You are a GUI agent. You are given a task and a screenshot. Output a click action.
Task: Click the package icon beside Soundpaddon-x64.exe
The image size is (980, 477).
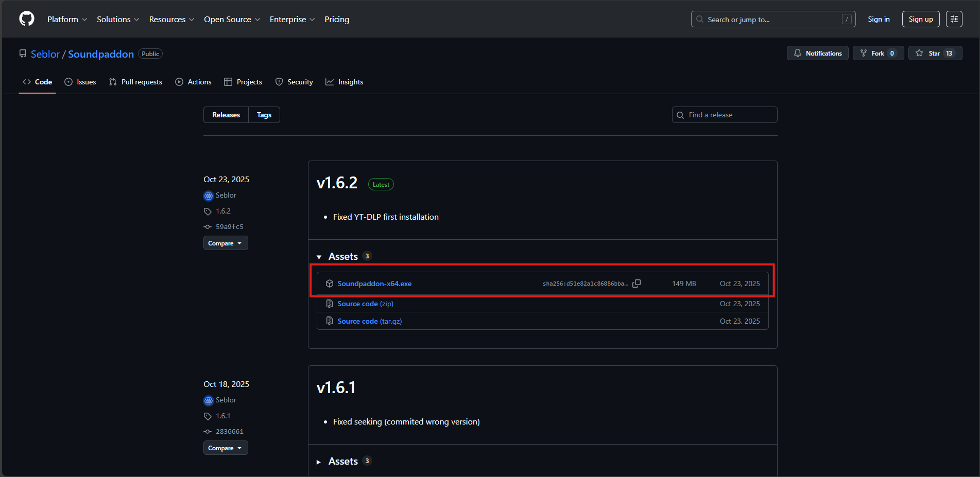pos(330,284)
